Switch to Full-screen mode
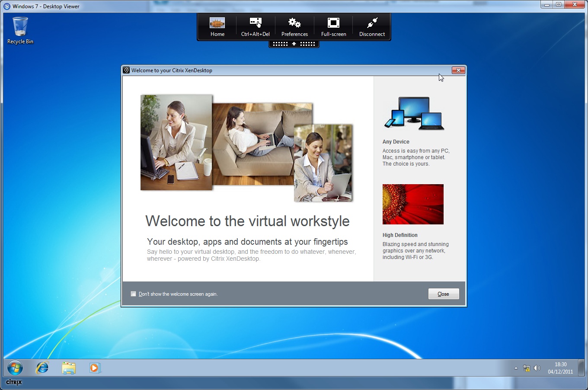The height and width of the screenshot is (390, 588). coord(333,27)
